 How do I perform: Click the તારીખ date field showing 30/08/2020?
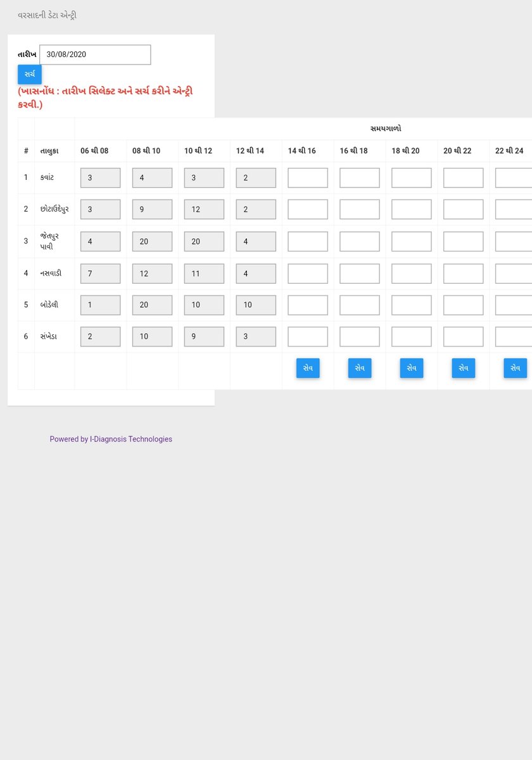pos(95,54)
